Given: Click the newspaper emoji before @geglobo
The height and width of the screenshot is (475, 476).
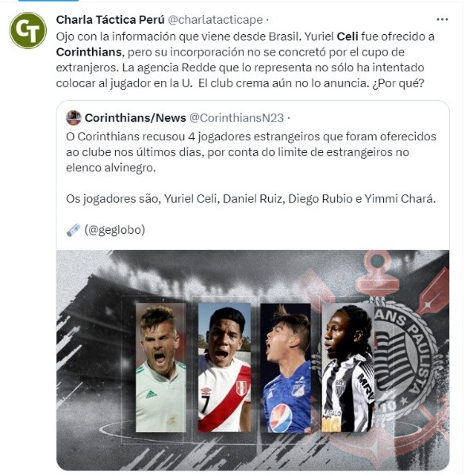Looking at the screenshot, I should (73, 230).
